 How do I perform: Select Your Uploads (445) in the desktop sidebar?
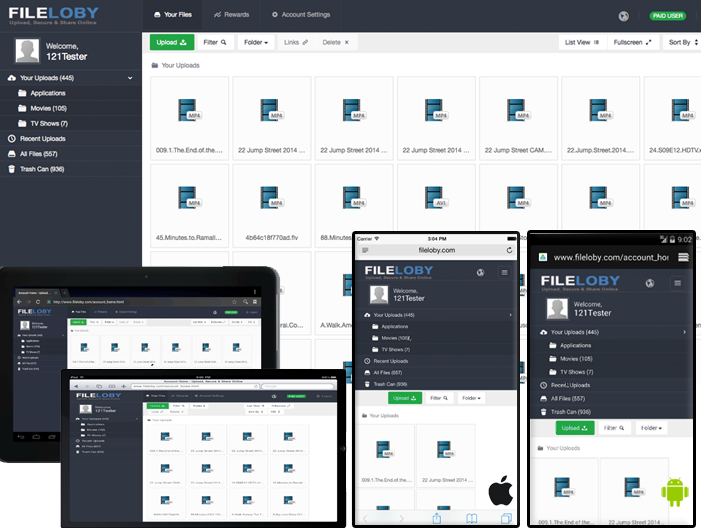46,78
